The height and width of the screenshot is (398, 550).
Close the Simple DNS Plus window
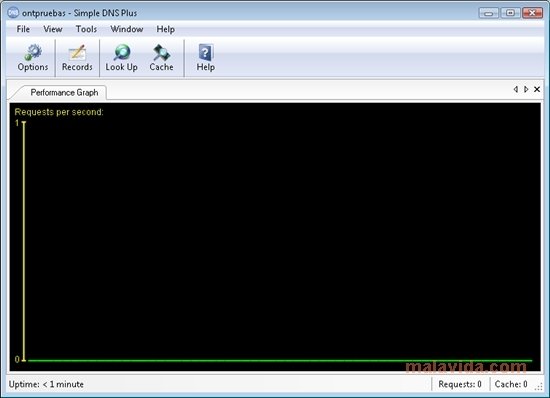tap(532, 13)
